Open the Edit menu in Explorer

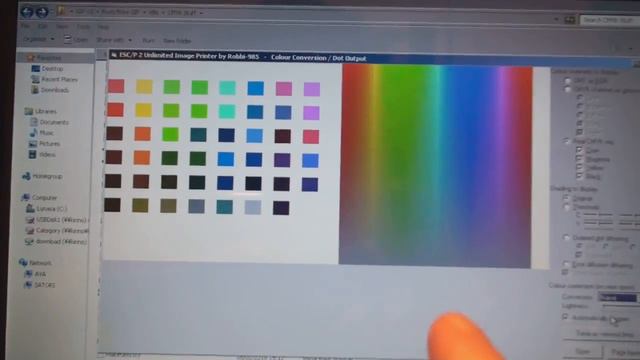point(42,26)
